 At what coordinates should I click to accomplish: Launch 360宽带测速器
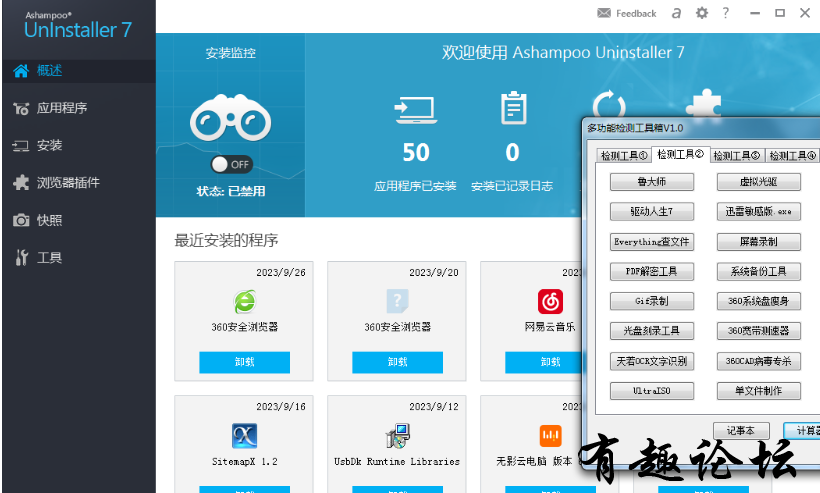pyautogui.click(x=758, y=331)
